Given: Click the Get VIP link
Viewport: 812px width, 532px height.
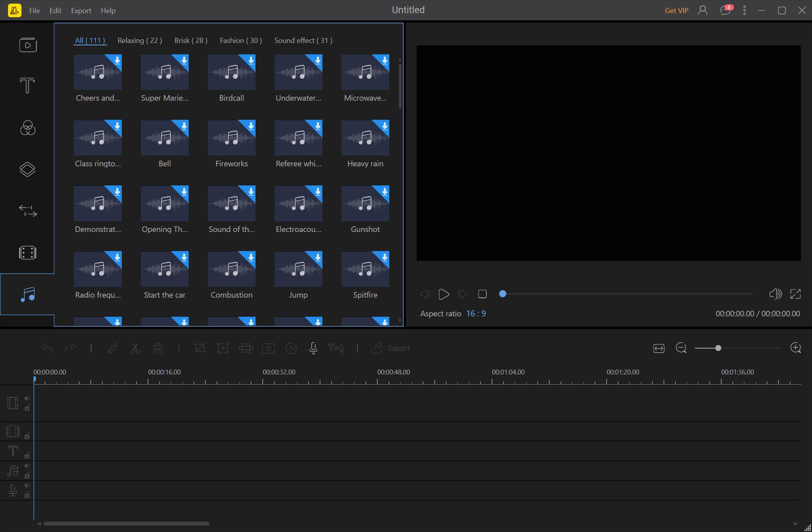Looking at the screenshot, I should 676,11.
